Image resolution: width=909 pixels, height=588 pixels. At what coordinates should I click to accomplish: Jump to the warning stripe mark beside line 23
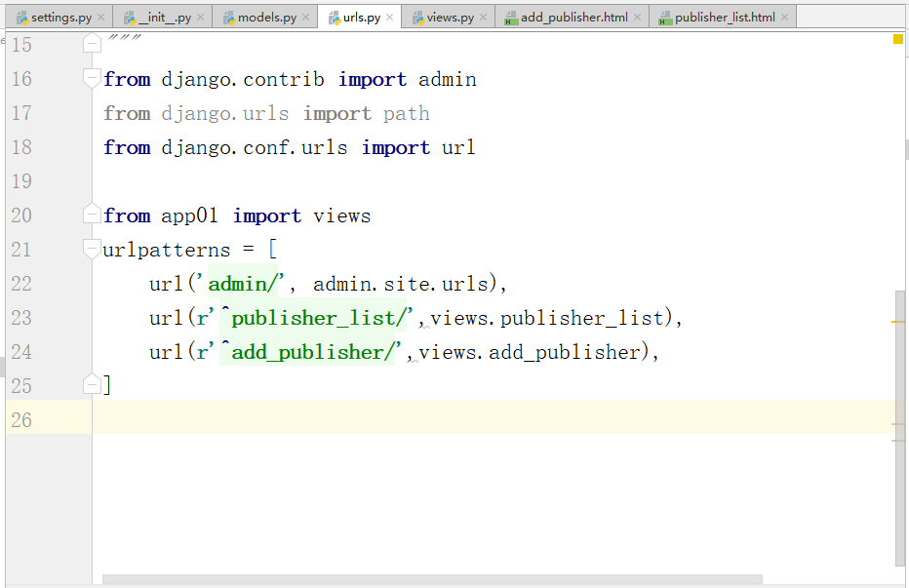coord(898,321)
